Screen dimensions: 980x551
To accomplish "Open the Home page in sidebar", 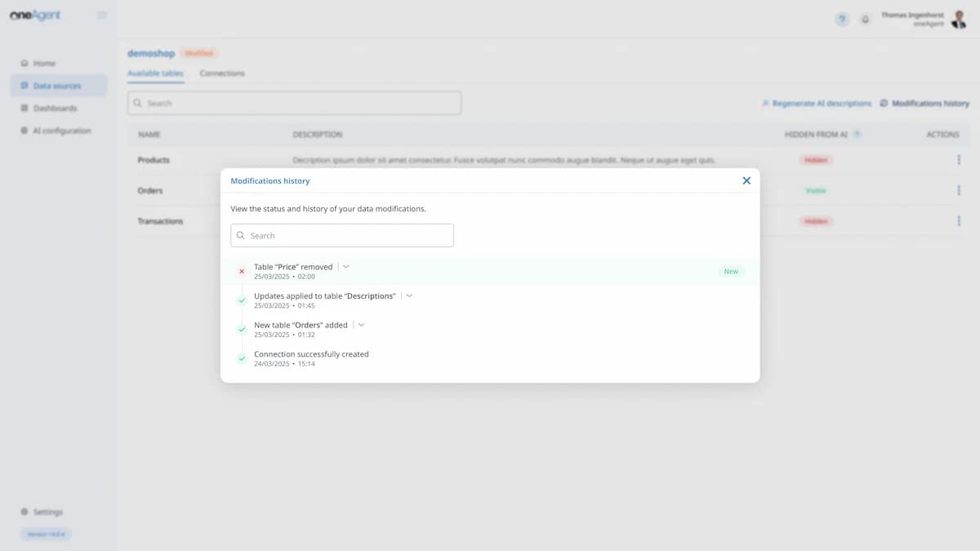I will pos(44,64).
